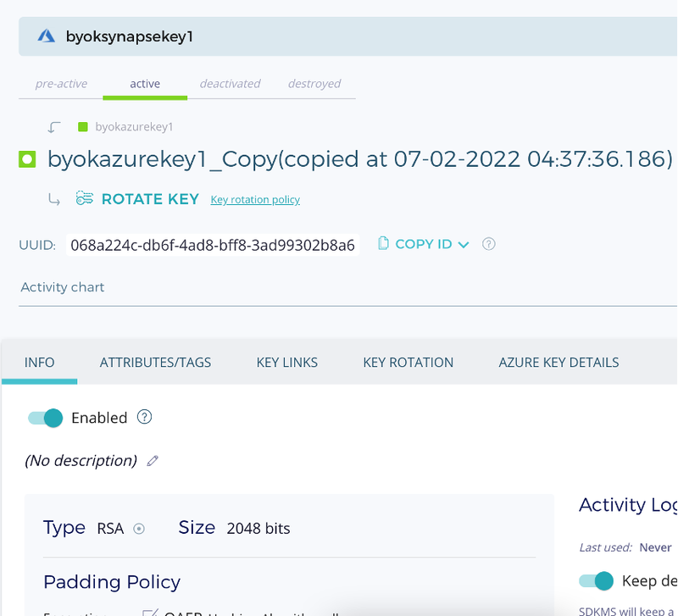678x616 pixels.
Task: Click the green active-state icon next to key name
Action: (27, 159)
